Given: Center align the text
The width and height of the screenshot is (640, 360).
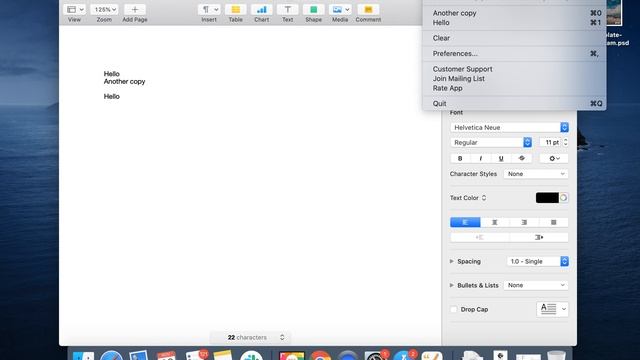Looking at the screenshot, I should pyautogui.click(x=495, y=222).
